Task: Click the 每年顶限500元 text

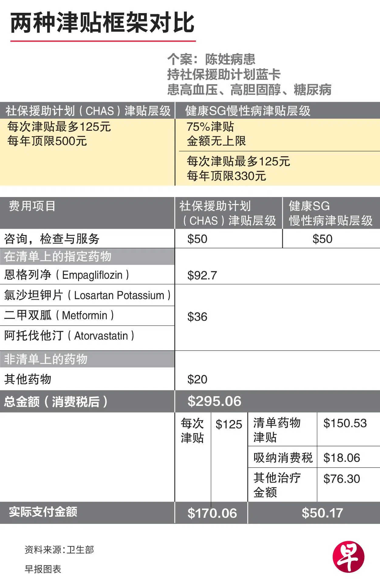Action: pos(47,141)
